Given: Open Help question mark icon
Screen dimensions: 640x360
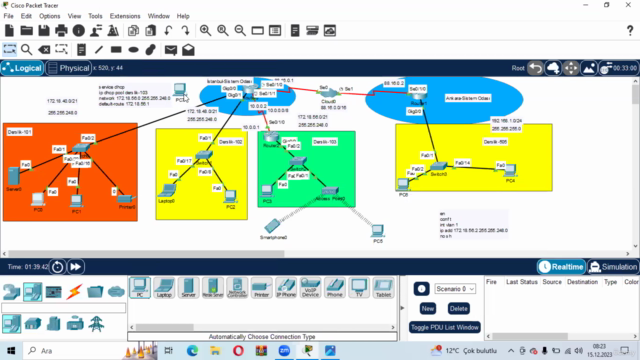Looking at the screenshot, I should coord(630,31).
